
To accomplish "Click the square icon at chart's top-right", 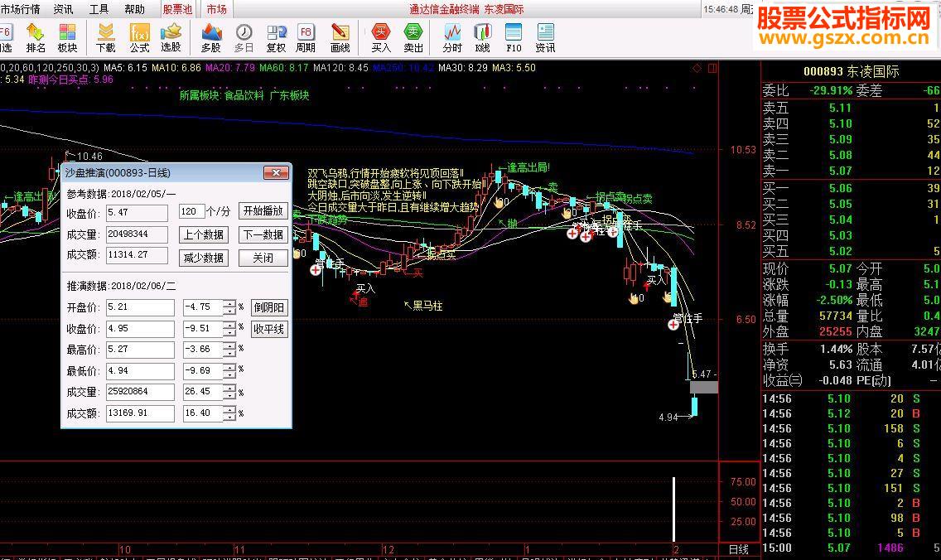I will [x=712, y=69].
